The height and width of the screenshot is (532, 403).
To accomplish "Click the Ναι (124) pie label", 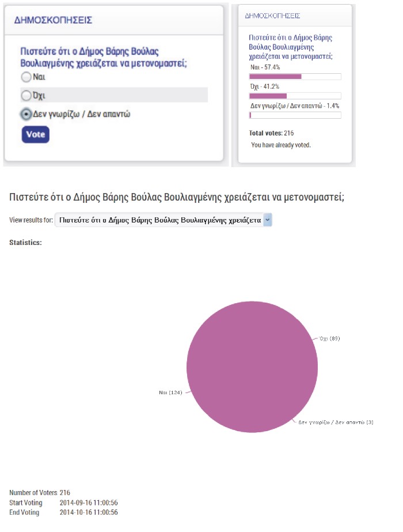I will point(170,393).
